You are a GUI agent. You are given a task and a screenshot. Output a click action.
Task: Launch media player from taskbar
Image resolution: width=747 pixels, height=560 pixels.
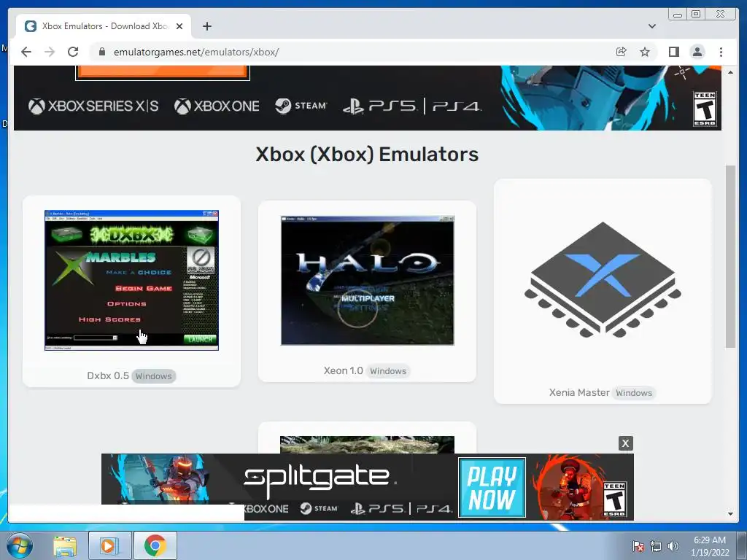[109, 545]
